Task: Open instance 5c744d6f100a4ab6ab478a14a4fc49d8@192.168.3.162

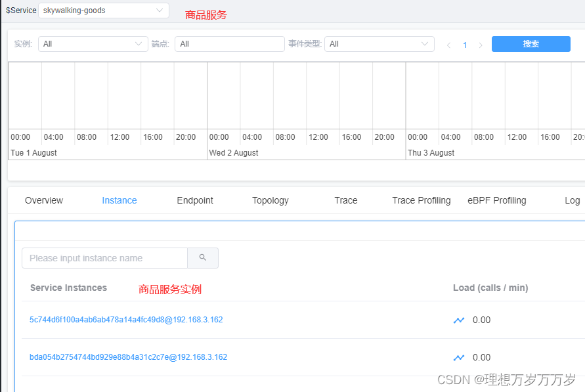Action: 126,320
